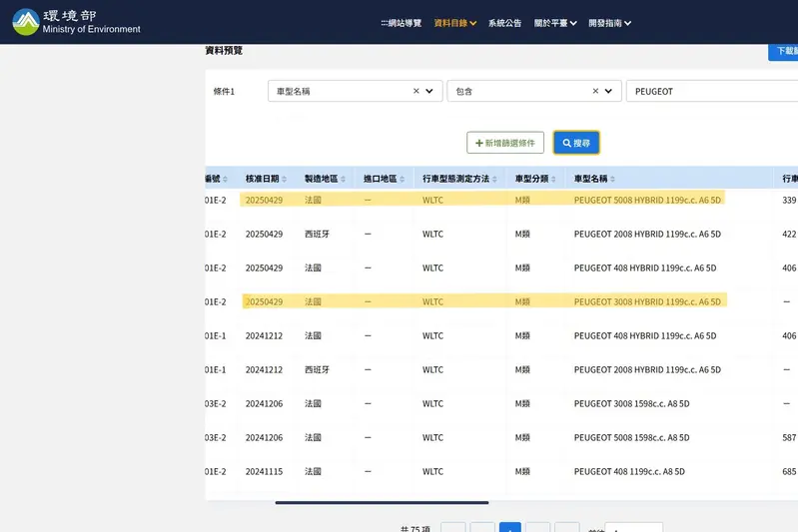The height and width of the screenshot is (532, 798).
Task: Click the Ministry of Environment logo
Action: coord(76,22)
